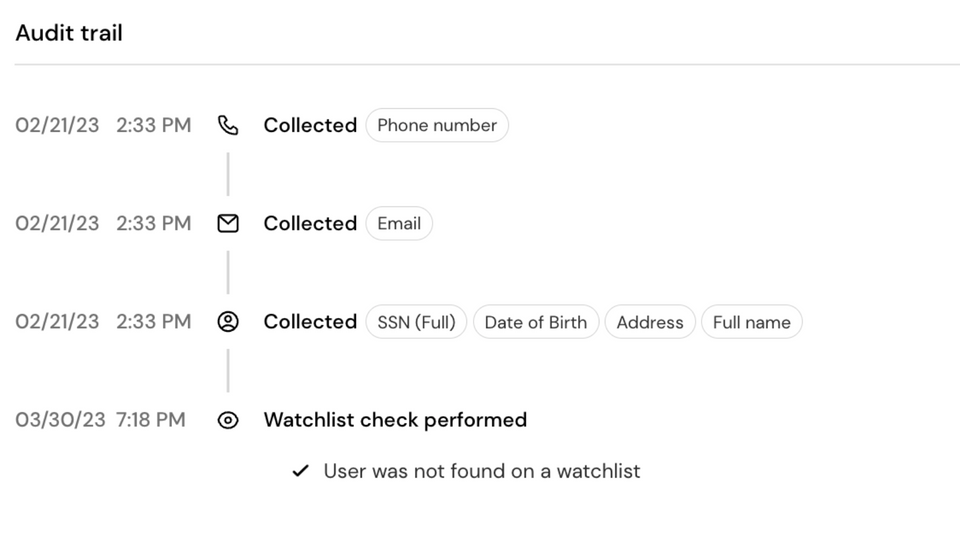The width and height of the screenshot is (960, 551).
Task: Click the checkmark beside the watchlist result
Action: 300,471
